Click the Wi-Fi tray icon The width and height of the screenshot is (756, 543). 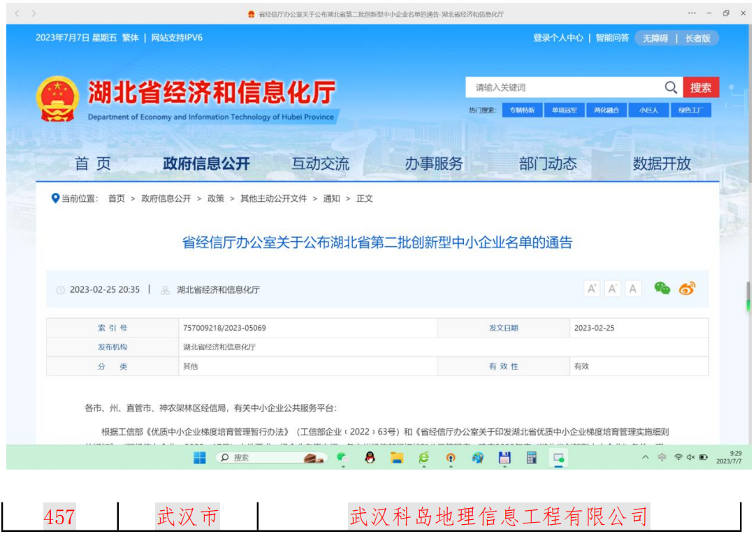click(678, 457)
